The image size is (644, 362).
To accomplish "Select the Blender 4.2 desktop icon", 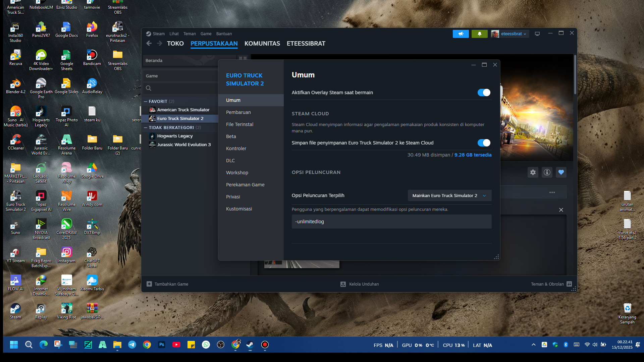I will click(16, 86).
